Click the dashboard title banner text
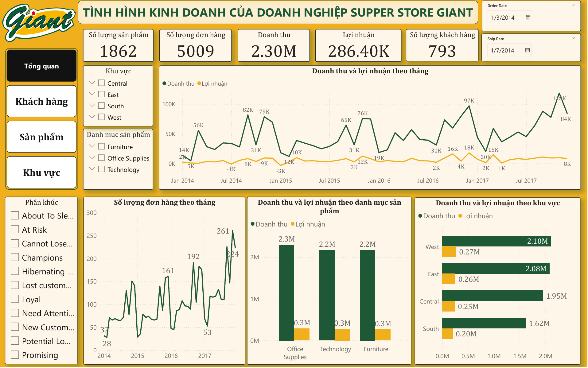The width and height of the screenshot is (588, 368). point(278,13)
